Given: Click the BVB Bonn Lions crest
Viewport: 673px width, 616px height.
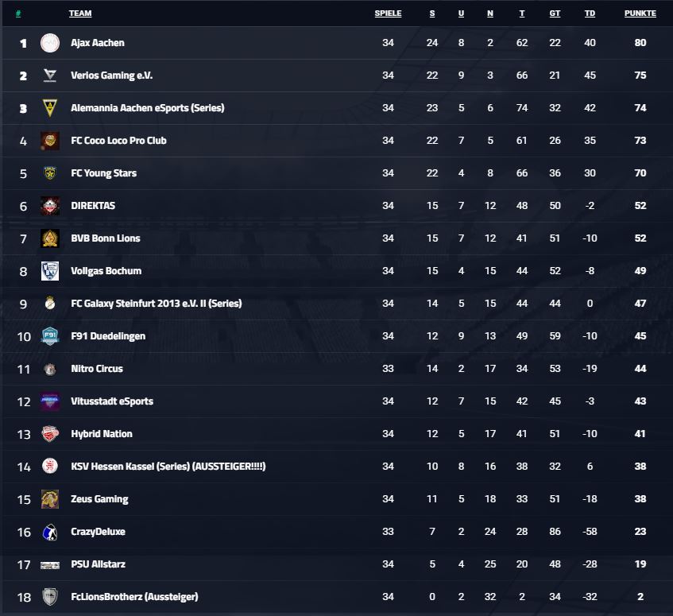Looking at the screenshot, I should pos(50,238).
